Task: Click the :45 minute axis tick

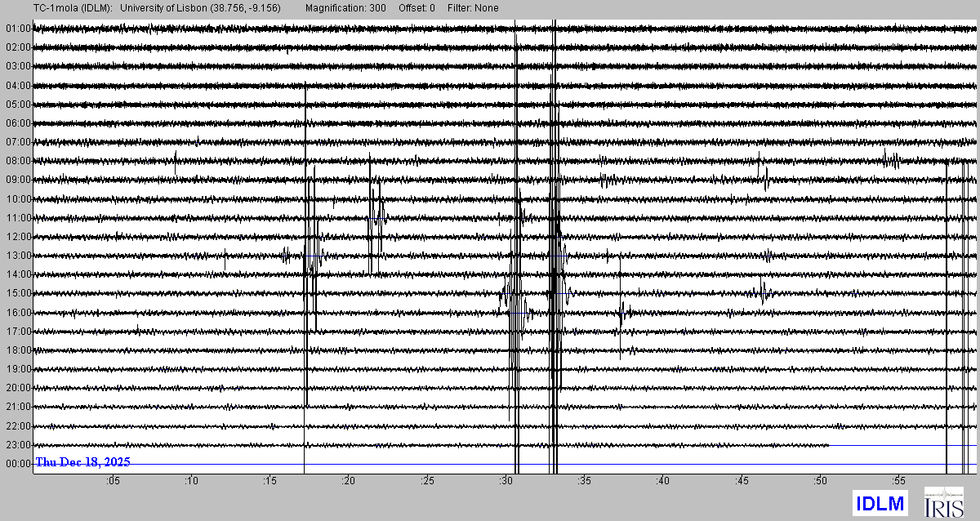Action: point(742,482)
